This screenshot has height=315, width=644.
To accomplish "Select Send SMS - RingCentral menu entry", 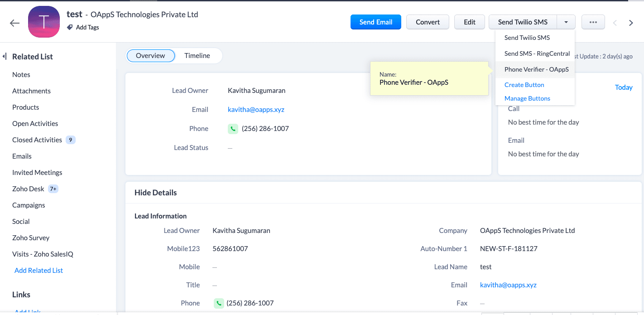I will coord(535,53).
